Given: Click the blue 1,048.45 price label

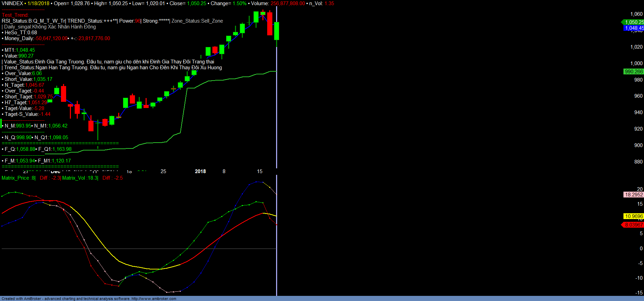Looking at the screenshot, I should (634, 28).
